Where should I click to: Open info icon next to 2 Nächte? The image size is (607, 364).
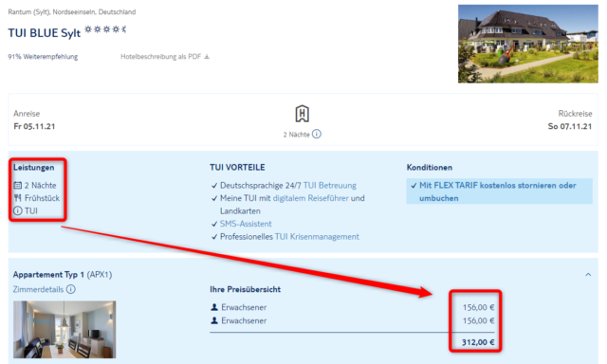[x=317, y=135]
